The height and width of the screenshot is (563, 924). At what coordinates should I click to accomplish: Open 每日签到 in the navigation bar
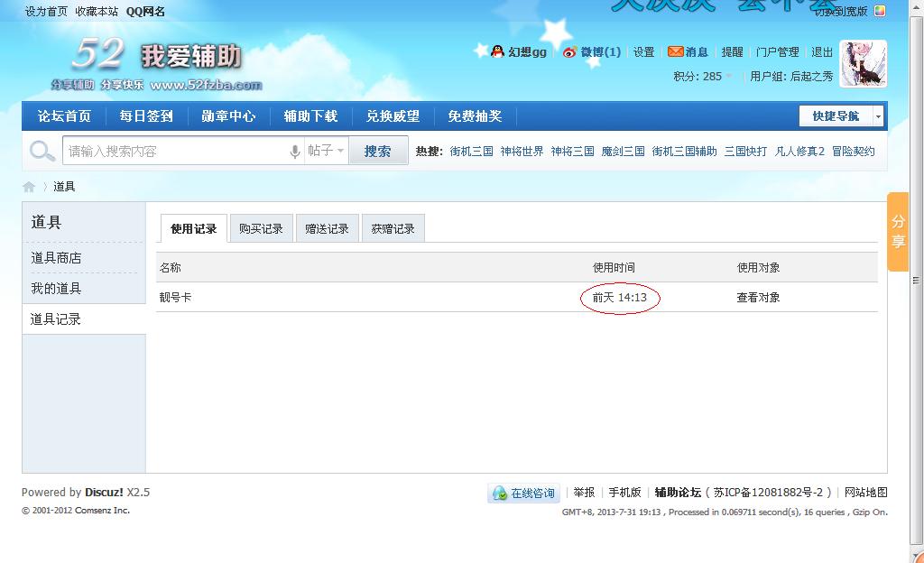point(146,116)
